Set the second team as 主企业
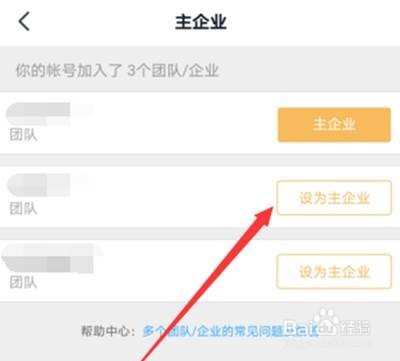 coord(334,198)
